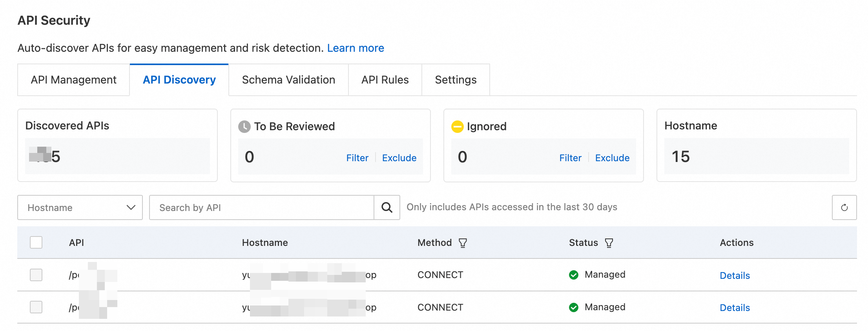Open Details for the first API row

pyautogui.click(x=735, y=275)
